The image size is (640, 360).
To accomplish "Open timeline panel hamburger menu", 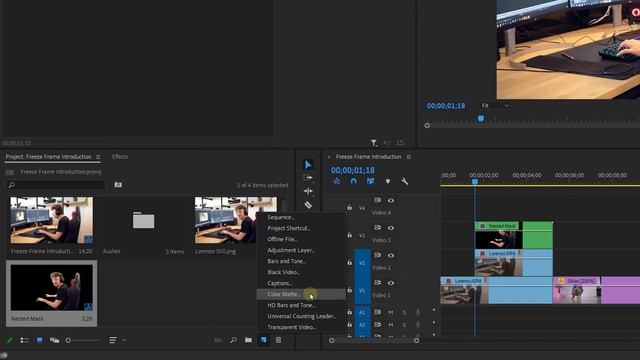I will coord(409,157).
